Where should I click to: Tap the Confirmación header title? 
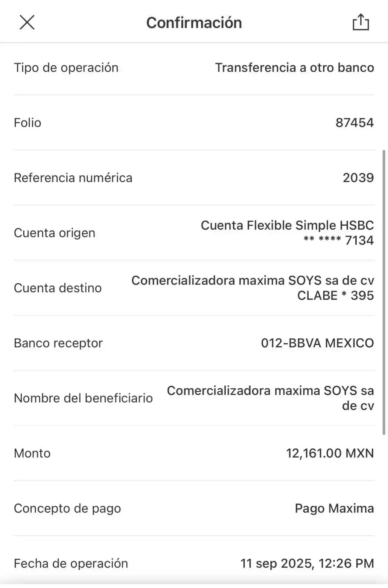[194, 23]
